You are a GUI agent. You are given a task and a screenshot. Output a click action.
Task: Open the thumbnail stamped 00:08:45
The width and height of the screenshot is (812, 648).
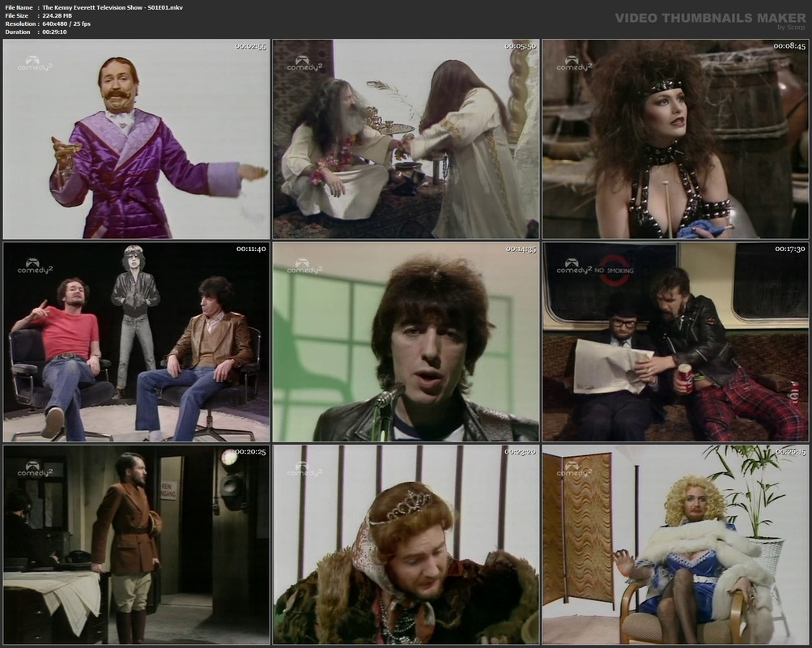pyautogui.click(x=675, y=139)
